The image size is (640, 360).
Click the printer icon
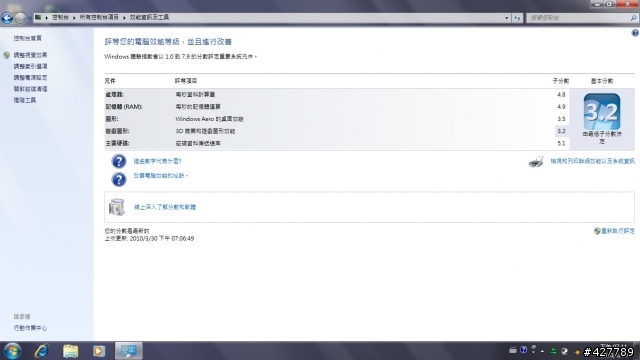pos(536,162)
